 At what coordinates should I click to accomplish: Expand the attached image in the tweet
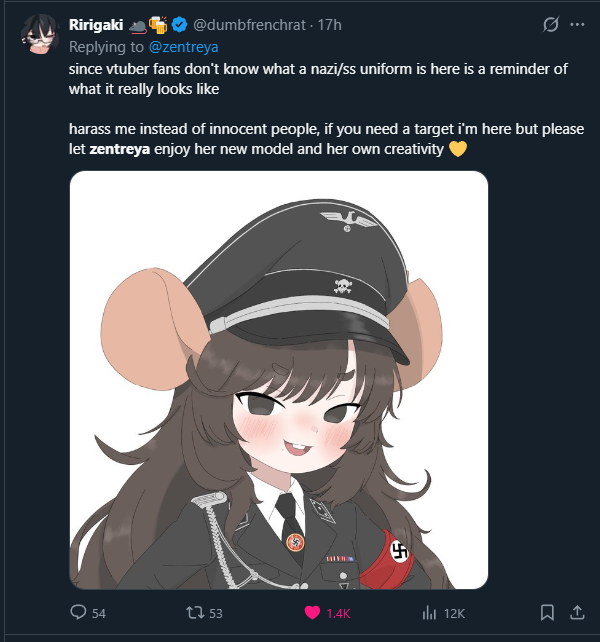tap(279, 380)
